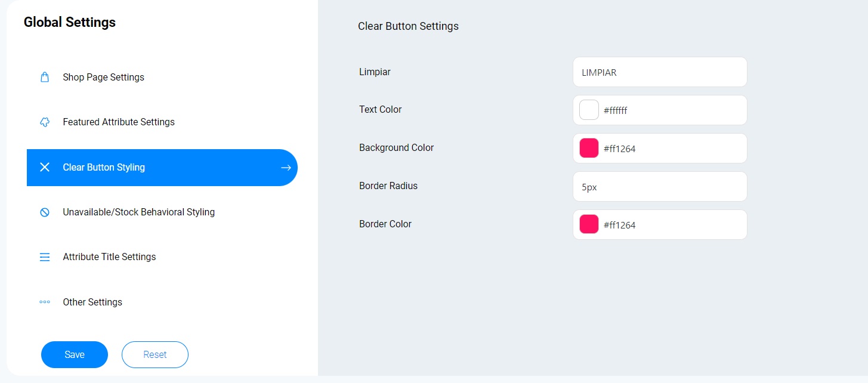Click the arrow on Clear Button Styling
Image resolution: width=868 pixels, height=383 pixels.
pyautogui.click(x=286, y=168)
